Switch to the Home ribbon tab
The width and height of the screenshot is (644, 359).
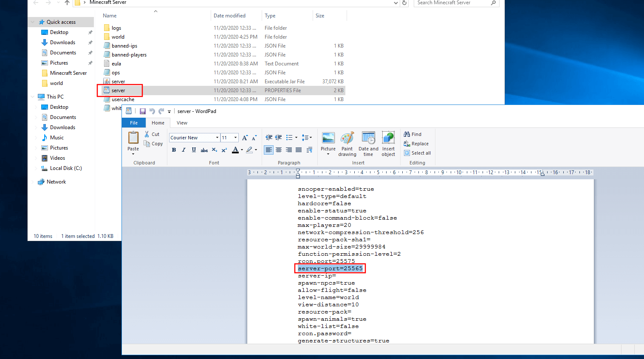[158, 123]
